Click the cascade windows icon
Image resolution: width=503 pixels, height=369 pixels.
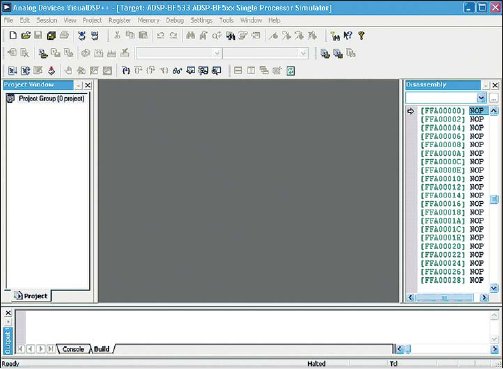click(264, 71)
